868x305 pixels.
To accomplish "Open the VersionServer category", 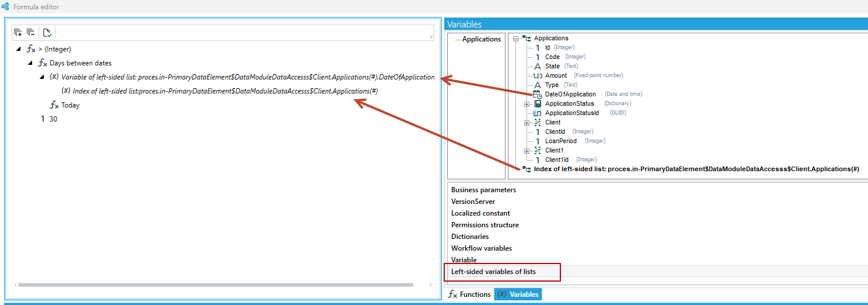I will 473,202.
